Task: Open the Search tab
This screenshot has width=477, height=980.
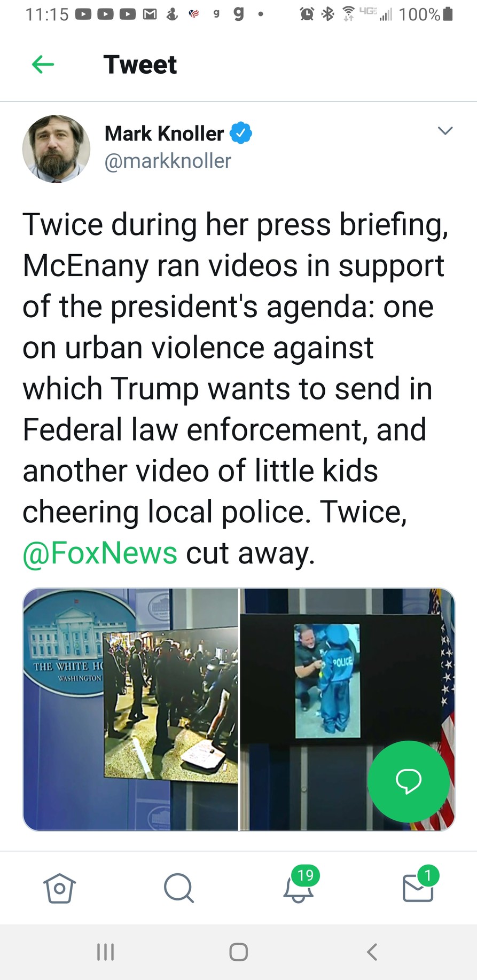Action: point(178,888)
